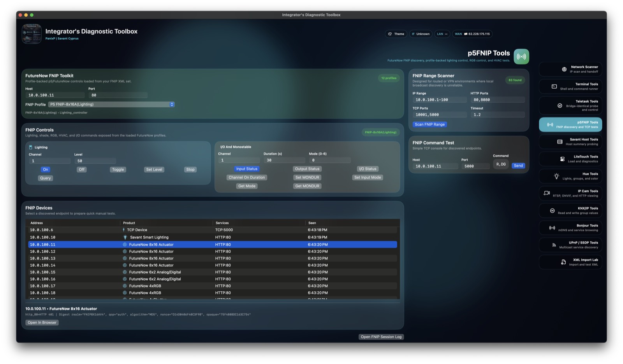Open Terminal Tools via its sidebar icon
The width and height of the screenshot is (623, 364).
[x=554, y=86]
